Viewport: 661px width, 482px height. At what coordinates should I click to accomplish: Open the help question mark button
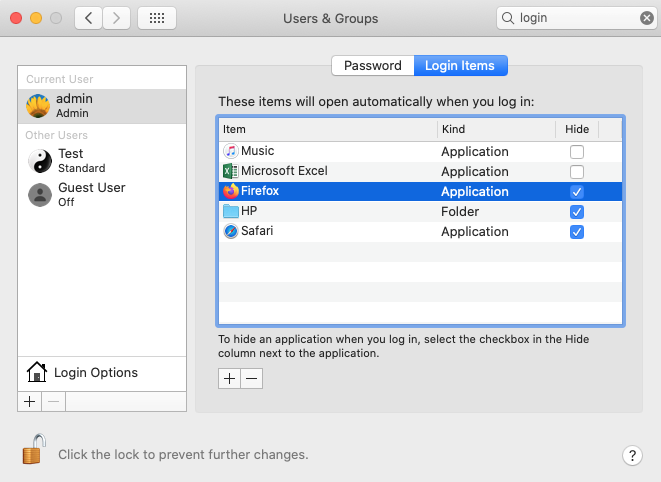631,455
